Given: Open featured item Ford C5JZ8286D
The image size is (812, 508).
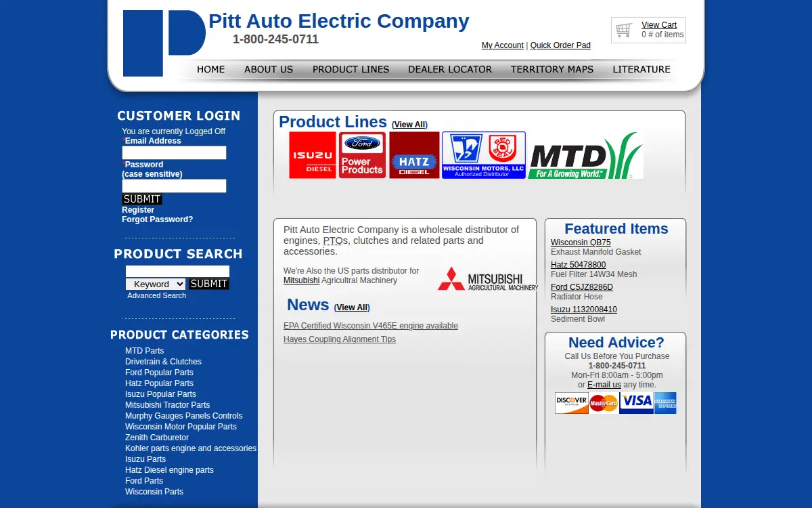Looking at the screenshot, I should click(582, 287).
